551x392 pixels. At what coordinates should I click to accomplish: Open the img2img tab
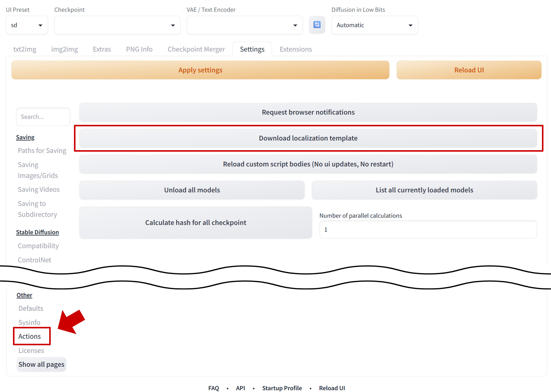[64, 49]
